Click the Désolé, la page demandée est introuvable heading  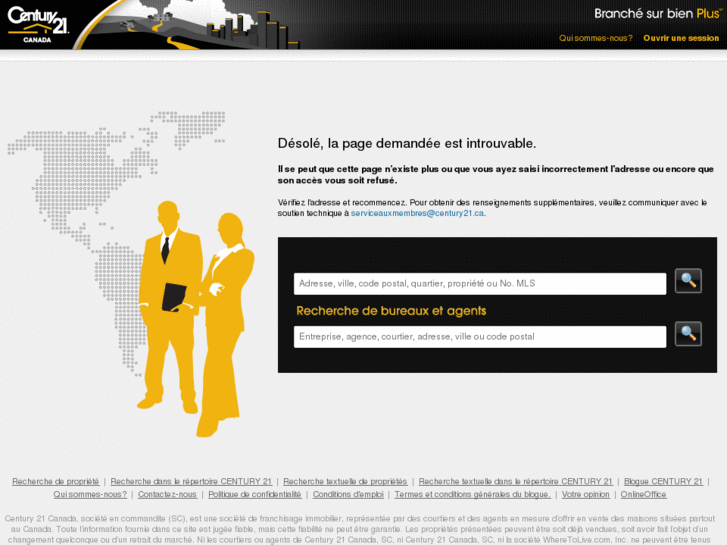coord(407,143)
